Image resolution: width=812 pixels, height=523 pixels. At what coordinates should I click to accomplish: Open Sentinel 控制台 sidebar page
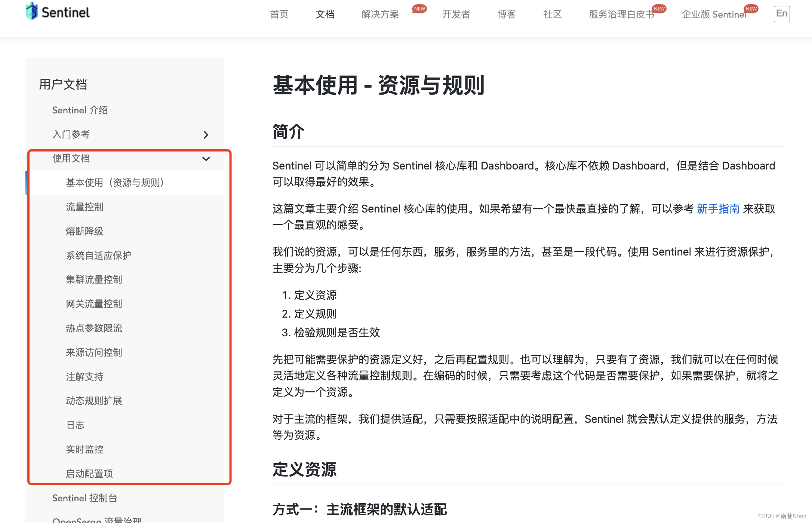85,498
